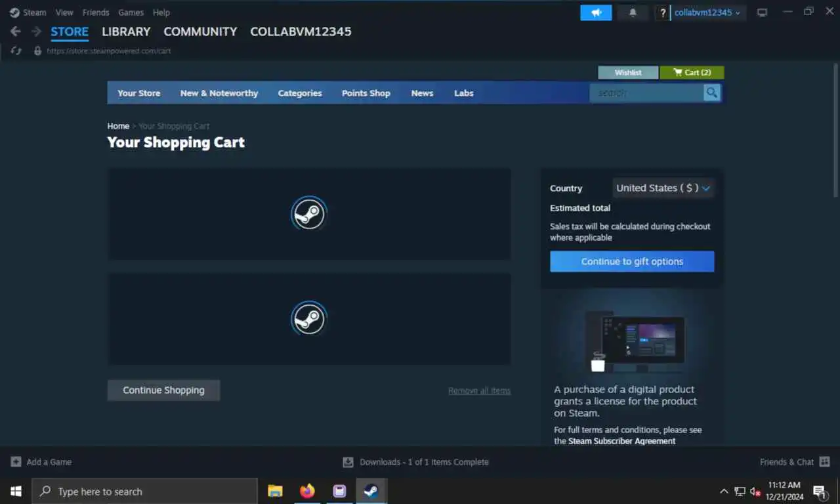Viewport: 840px width, 504px height.
Task: Open Your Store menu item
Action: [x=138, y=93]
